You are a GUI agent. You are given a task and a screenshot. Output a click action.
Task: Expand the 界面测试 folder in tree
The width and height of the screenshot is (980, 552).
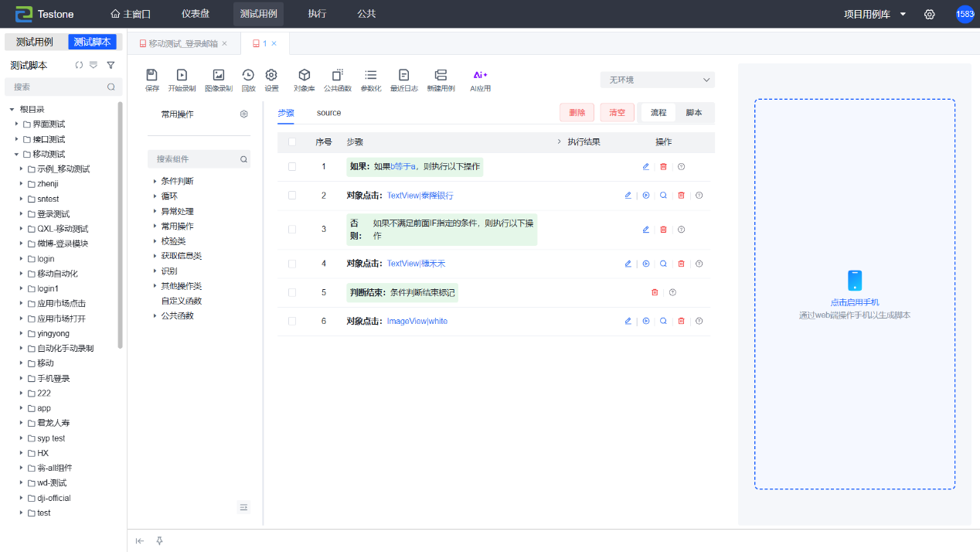(17, 124)
